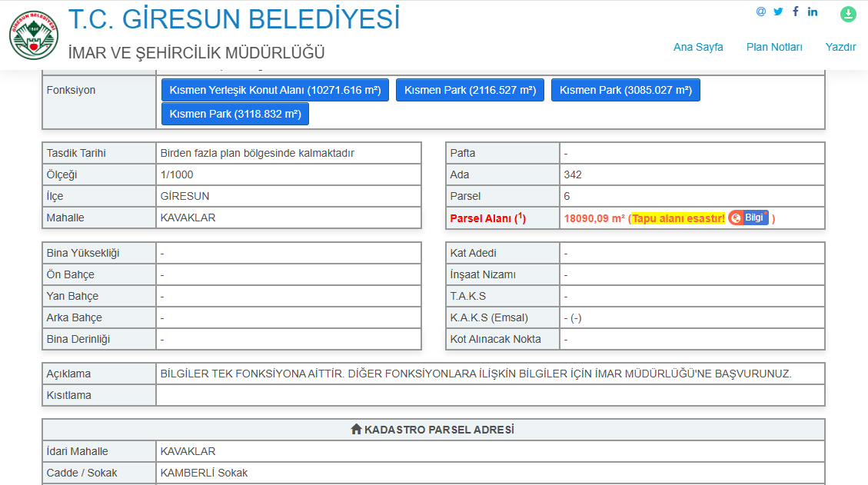The image size is (868, 485).
Task: Open Plan Notları from the navigation
Action: click(773, 47)
